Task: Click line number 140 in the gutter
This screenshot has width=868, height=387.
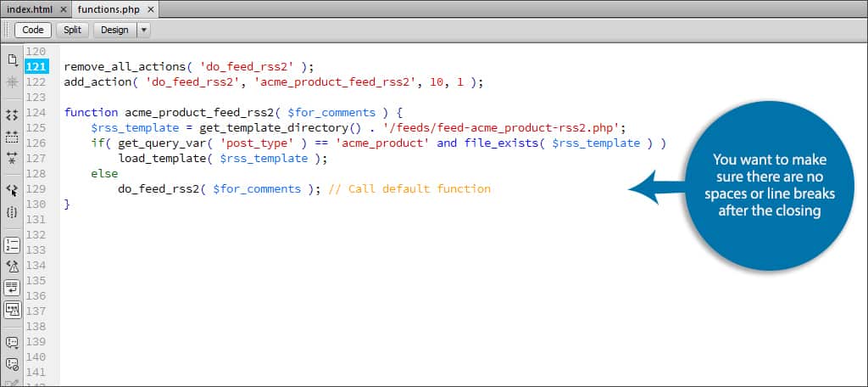Action: coord(36,357)
